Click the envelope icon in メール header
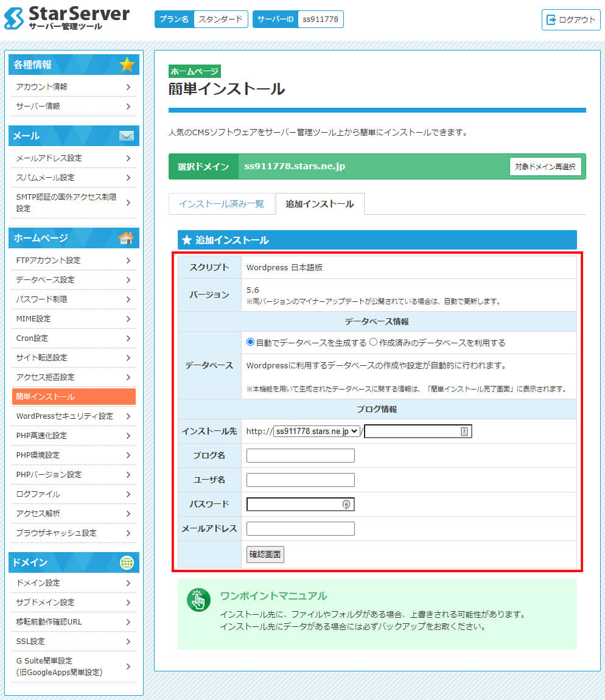 click(127, 136)
